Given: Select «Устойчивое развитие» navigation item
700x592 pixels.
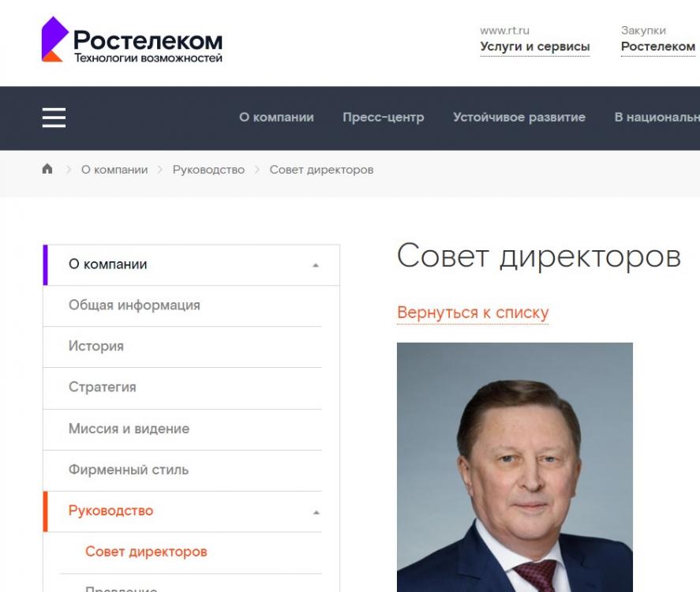Looking at the screenshot, I should tap(518, 117).
